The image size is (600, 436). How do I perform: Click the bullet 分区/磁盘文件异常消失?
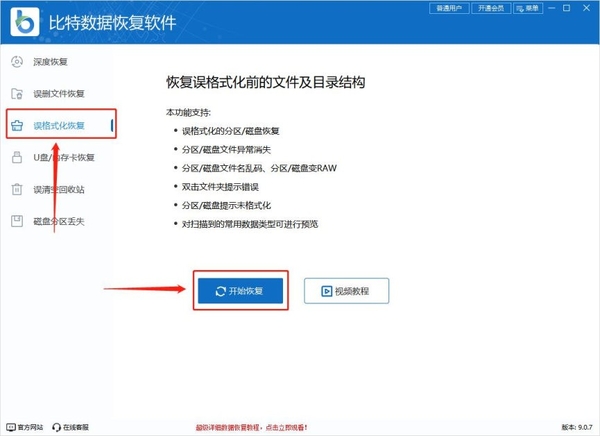click(226, 150)
